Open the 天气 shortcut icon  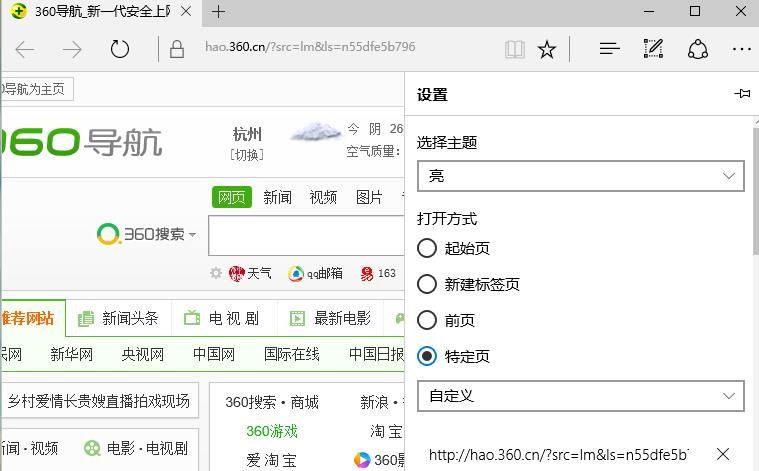pyautogui.click(x=236, y=273)
